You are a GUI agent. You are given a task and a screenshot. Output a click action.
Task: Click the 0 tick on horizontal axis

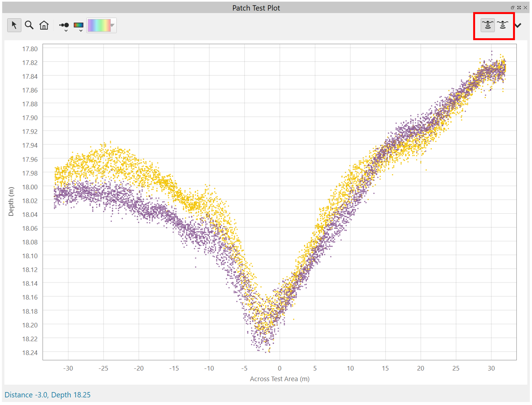point(279,368)
